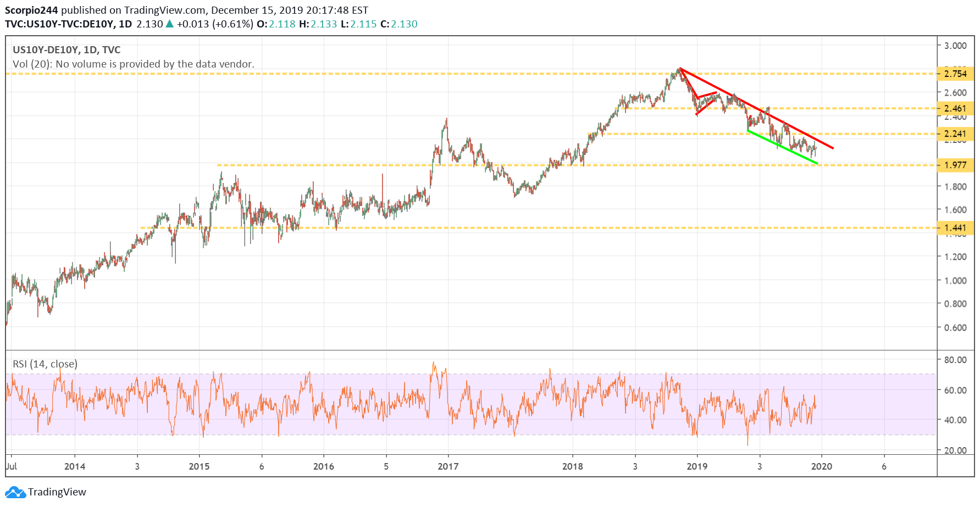Click the +0.013 (+0.61%) change value

pyautogui.click(x=215, y=24)
